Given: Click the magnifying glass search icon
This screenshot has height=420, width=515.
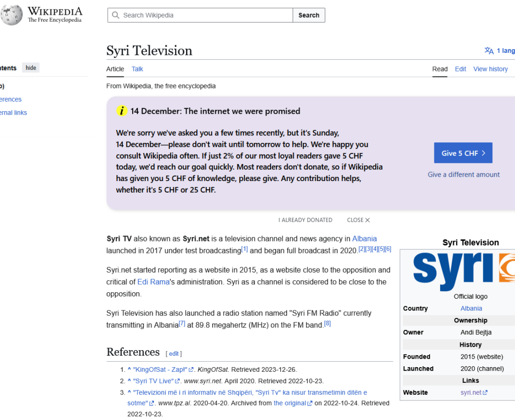Looking at the screenshot, I should coord(116,15).
